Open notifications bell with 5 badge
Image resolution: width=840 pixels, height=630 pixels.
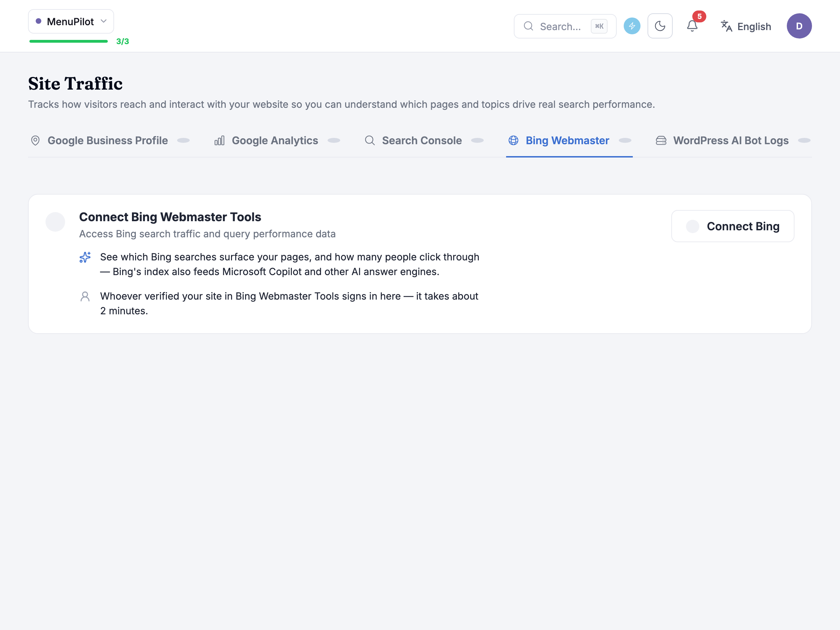(x=692, y=26)
